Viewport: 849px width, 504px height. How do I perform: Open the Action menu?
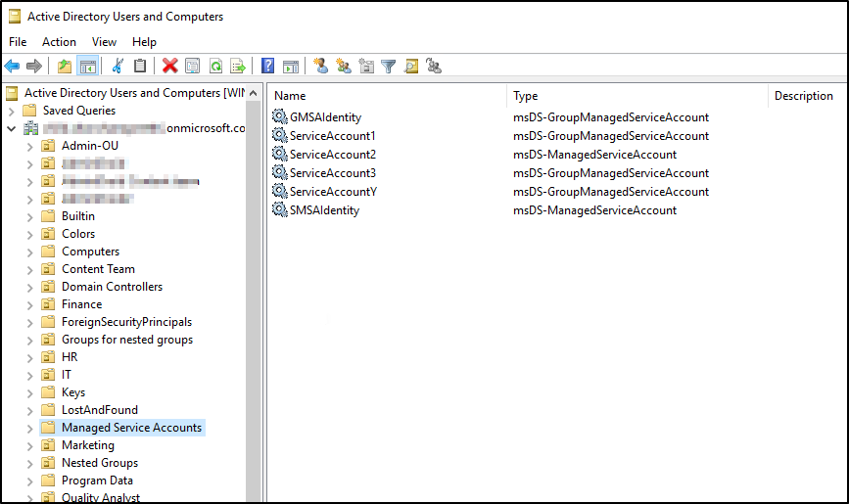point(59,42)
